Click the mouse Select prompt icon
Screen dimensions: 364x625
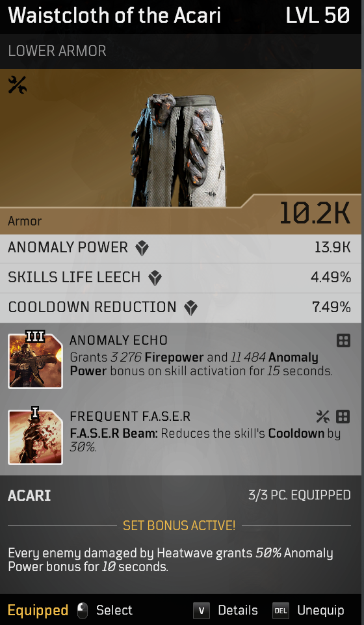pyautogui.click(x=83, y=611)
